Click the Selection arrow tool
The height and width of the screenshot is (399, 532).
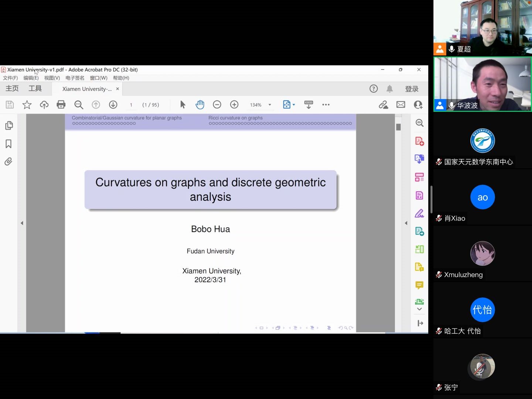coord(183,105)
